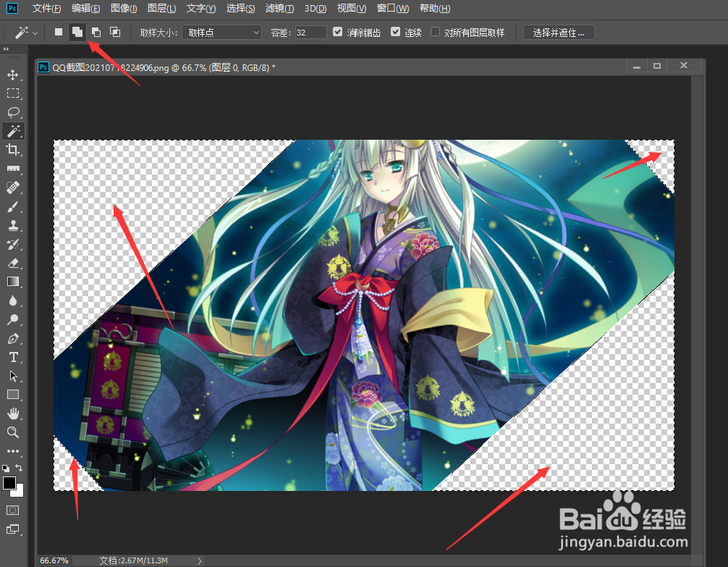
Task: Reset default foreground and background colors
Action: pos(6,468)
